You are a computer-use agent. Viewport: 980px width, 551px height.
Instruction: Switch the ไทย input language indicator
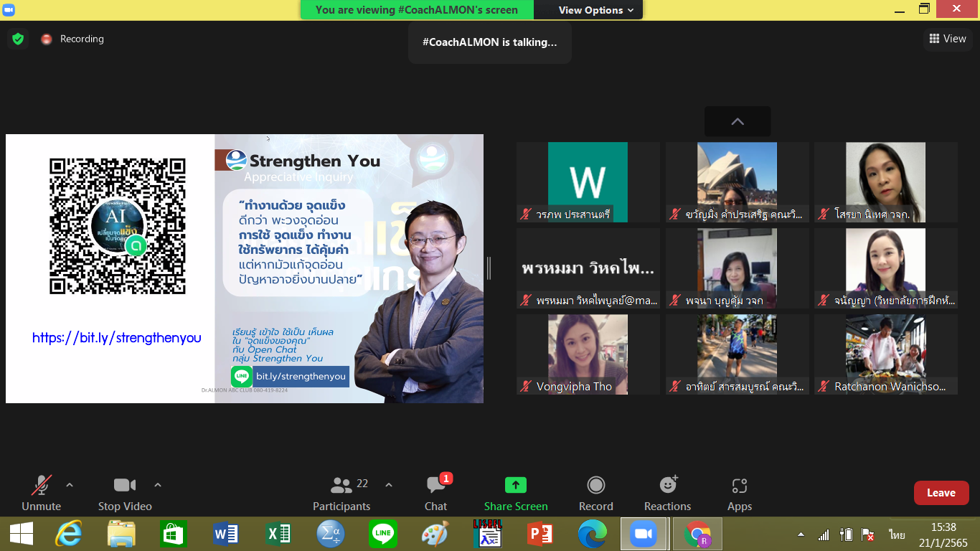coord(897,534)
